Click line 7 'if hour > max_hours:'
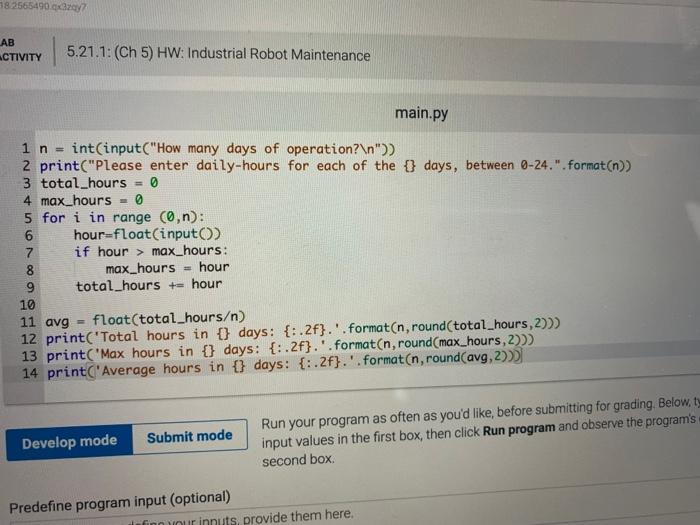The width and height of the screenshot is (700, 525). 151,251
